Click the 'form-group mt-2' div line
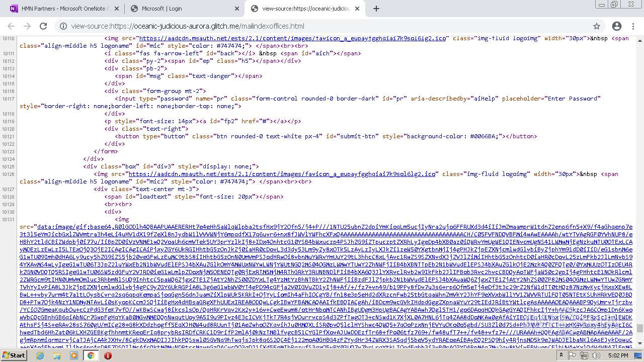 point(155,91)
